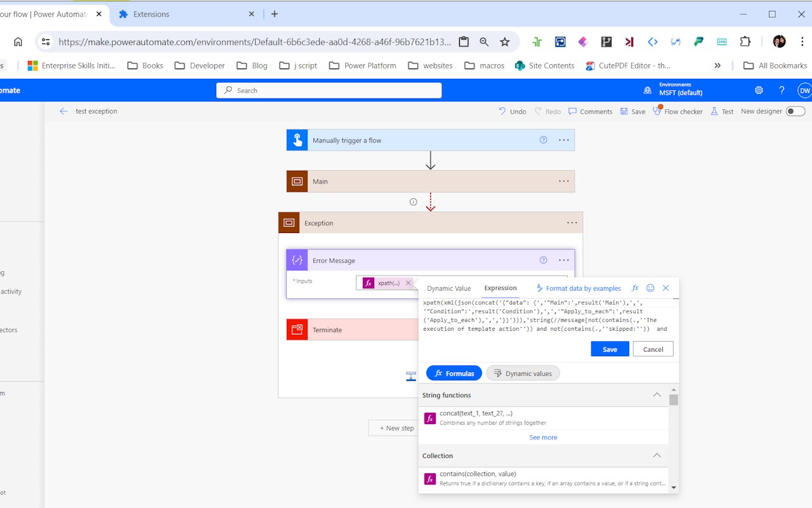Image resolution: width=812 pixels, height=508 pixels.
Task: Insert the concat(text_1, text_2?, ...) function
Action: (543, 418)
